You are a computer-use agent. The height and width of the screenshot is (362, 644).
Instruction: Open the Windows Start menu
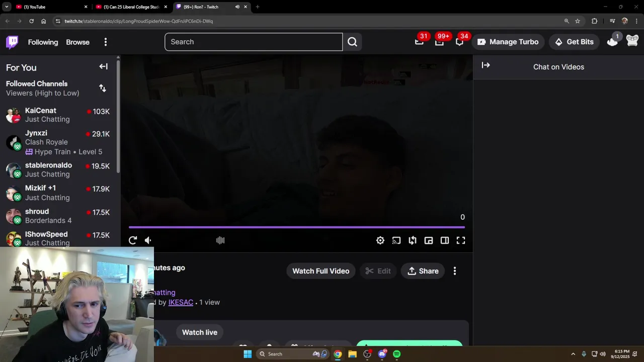coord(247,354)
